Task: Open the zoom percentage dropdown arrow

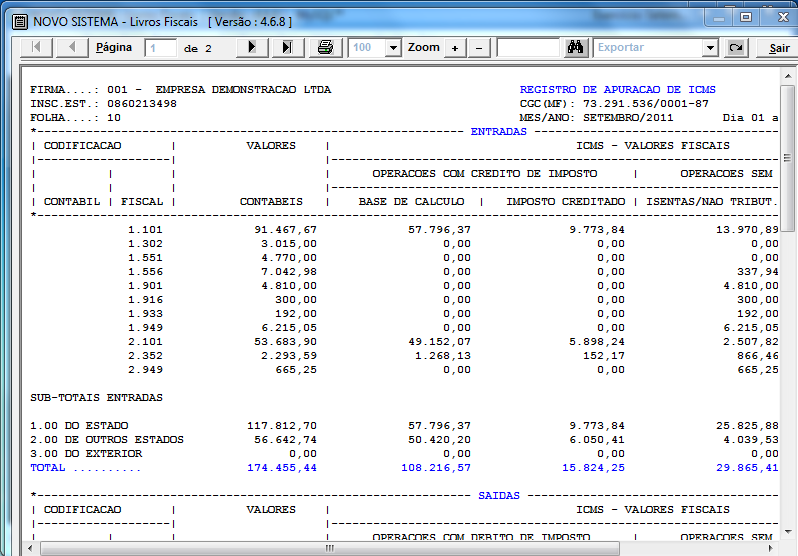Action: (x=393, y=48)
